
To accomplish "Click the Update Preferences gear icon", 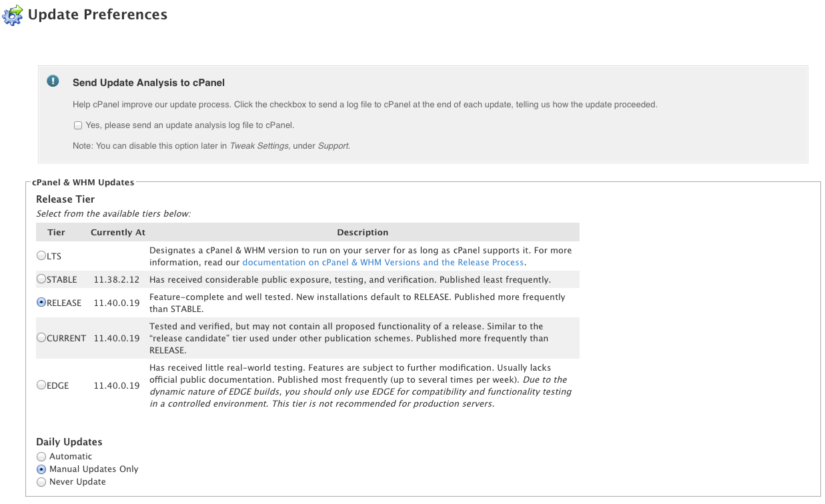I will coord(13,14).
